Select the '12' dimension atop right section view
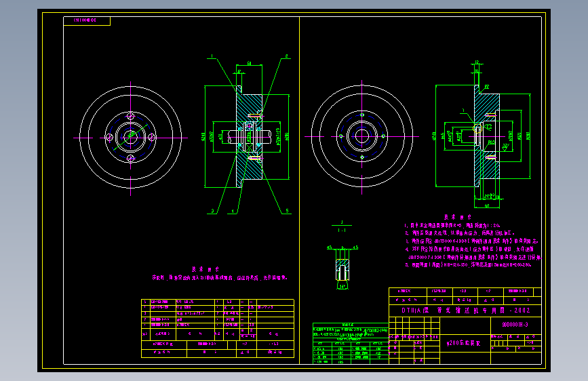 click(477, 62)
